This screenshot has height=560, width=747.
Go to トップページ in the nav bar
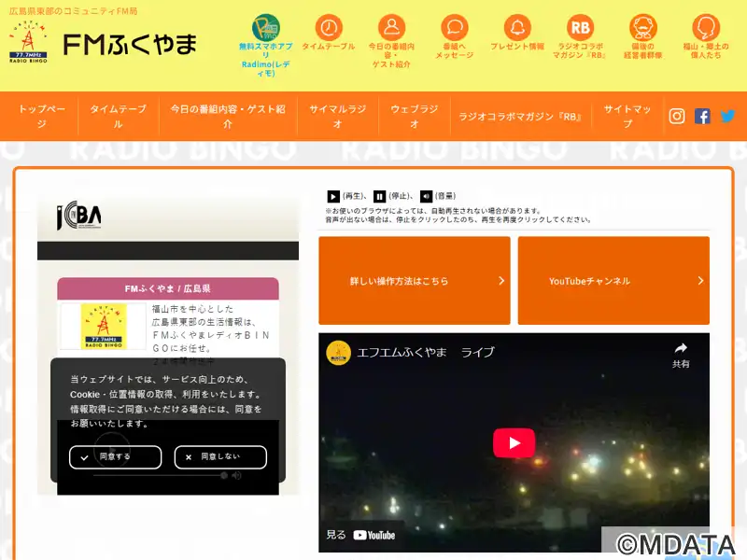click(42, 116)
